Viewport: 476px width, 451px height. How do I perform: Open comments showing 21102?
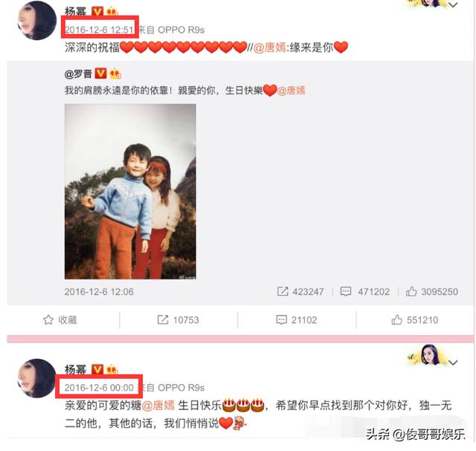[296, 319]
